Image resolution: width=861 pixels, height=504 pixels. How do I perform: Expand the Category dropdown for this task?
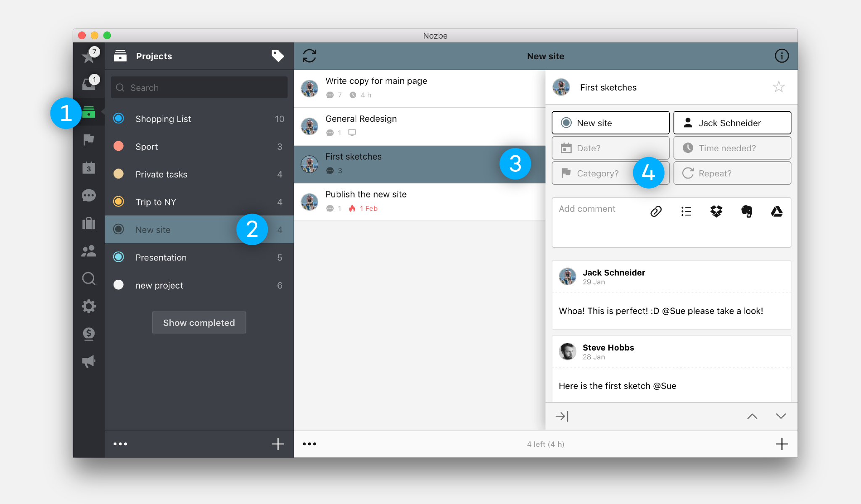tap(600, 173)
